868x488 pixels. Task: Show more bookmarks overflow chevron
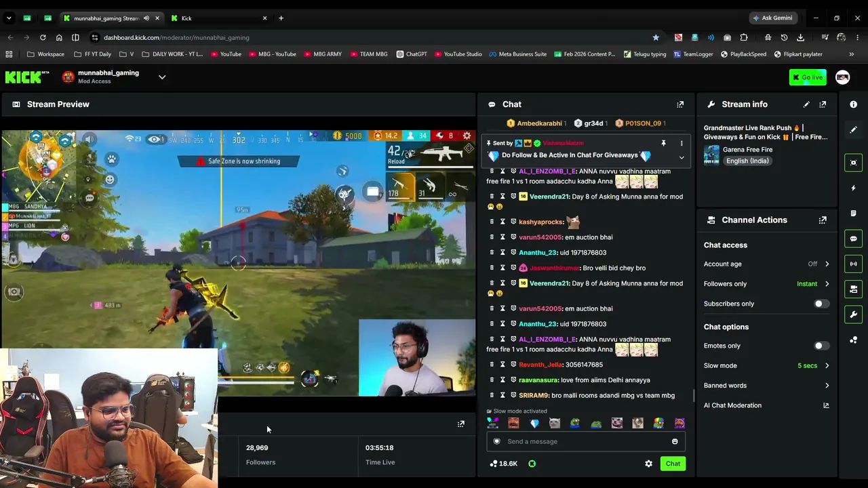(x=852, y=54)
